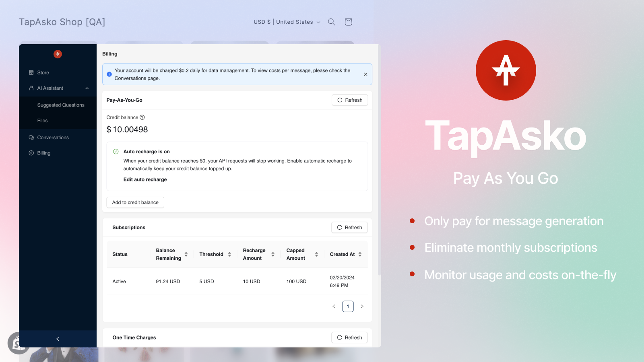Screen dimensions: 644x362
Task: Click the TapAsko logo in sidebar
Action: click(x=58, y=54)
